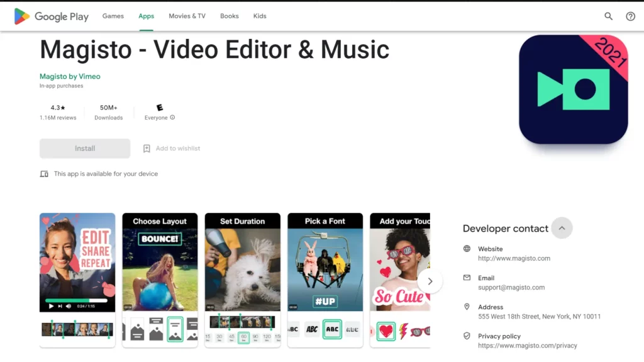Collapse the Developer contact section
The width and height of the screenshot is (644, 362).
click(562, 228)
